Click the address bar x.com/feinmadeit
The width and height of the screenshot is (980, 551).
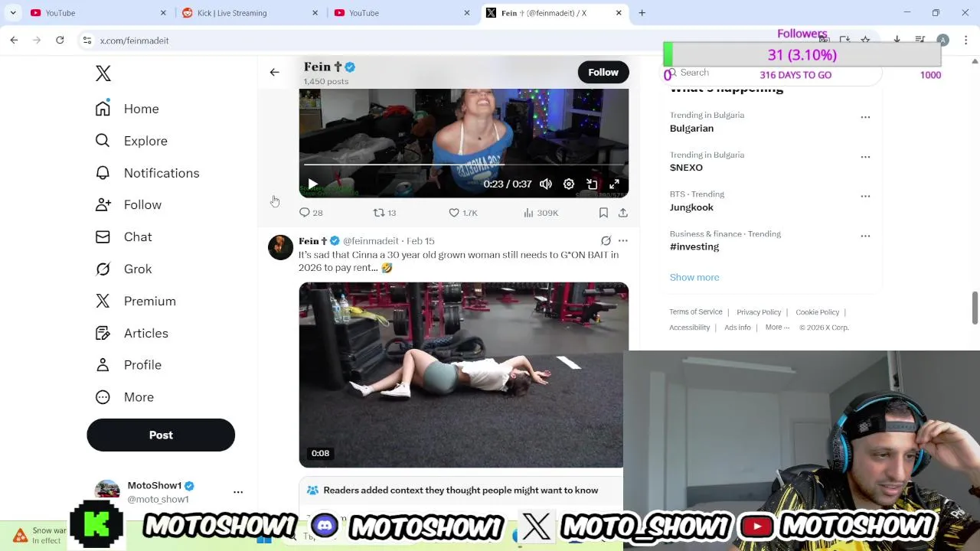click(134, 41)
